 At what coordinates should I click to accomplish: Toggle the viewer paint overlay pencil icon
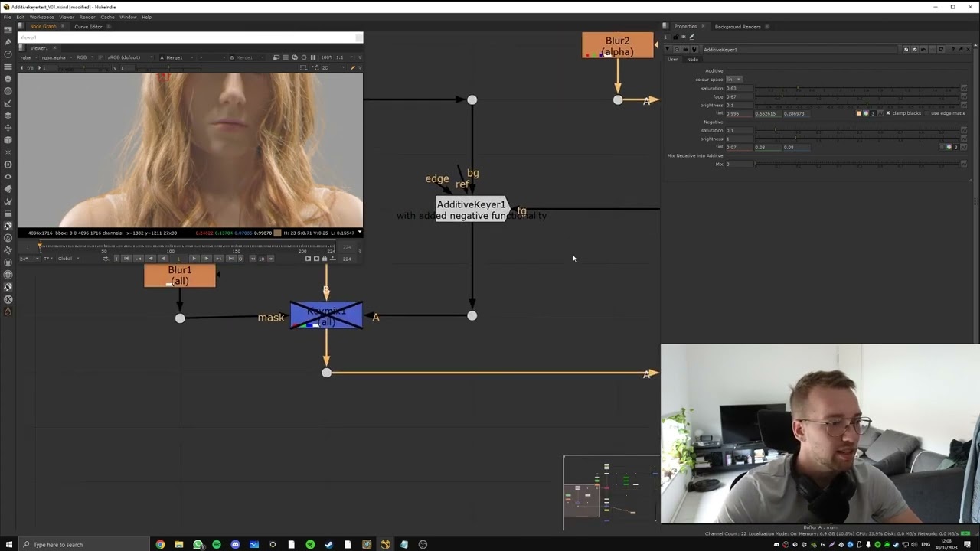point(353,68)
